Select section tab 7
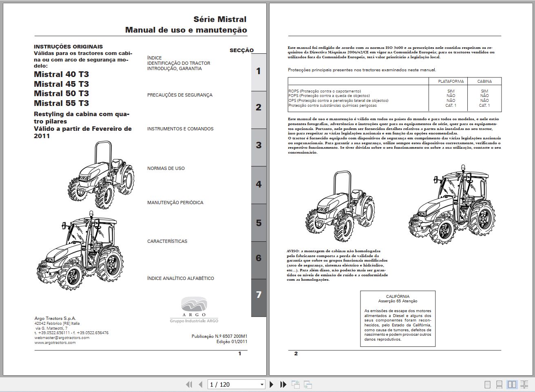535x392 pixels. click(259, 297)
